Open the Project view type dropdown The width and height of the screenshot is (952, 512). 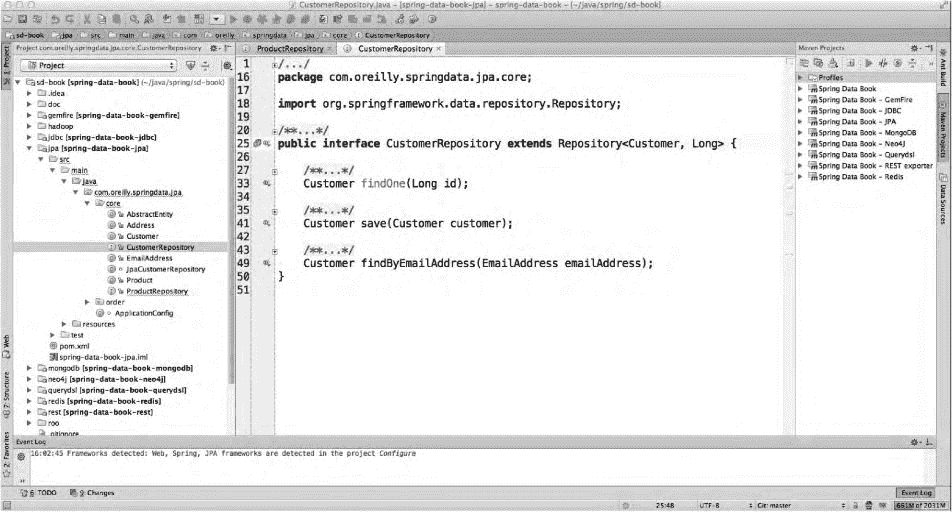[98, 65]
